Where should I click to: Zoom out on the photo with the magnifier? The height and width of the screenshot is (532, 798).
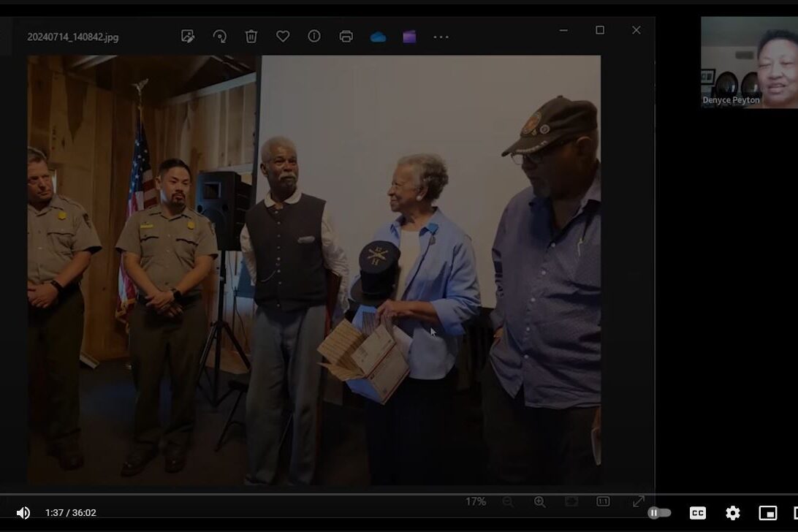(x=508, y=501)
